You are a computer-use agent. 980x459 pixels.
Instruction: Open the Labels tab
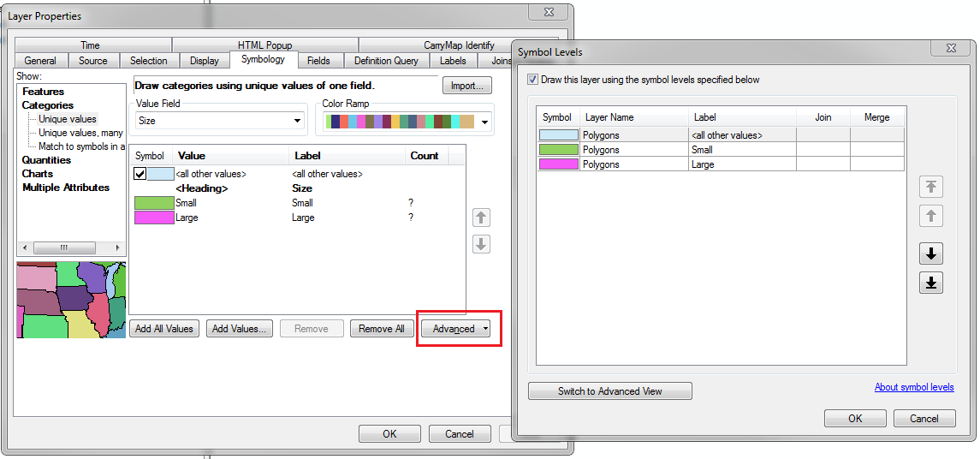tap(453, 61)
